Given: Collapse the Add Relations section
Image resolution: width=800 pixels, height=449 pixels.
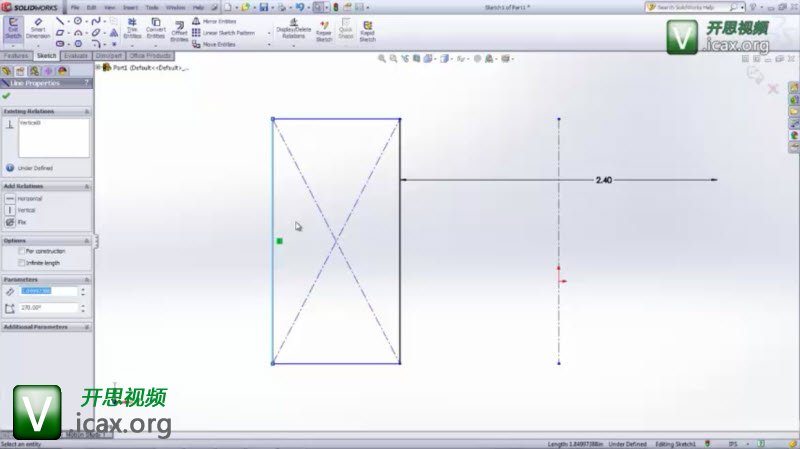Looking at the screenshot, I should coord(87,186).
